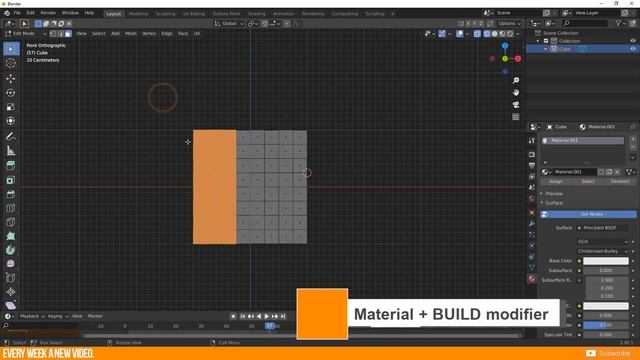Hide the Collection via its eye icon

pos(633,41)
